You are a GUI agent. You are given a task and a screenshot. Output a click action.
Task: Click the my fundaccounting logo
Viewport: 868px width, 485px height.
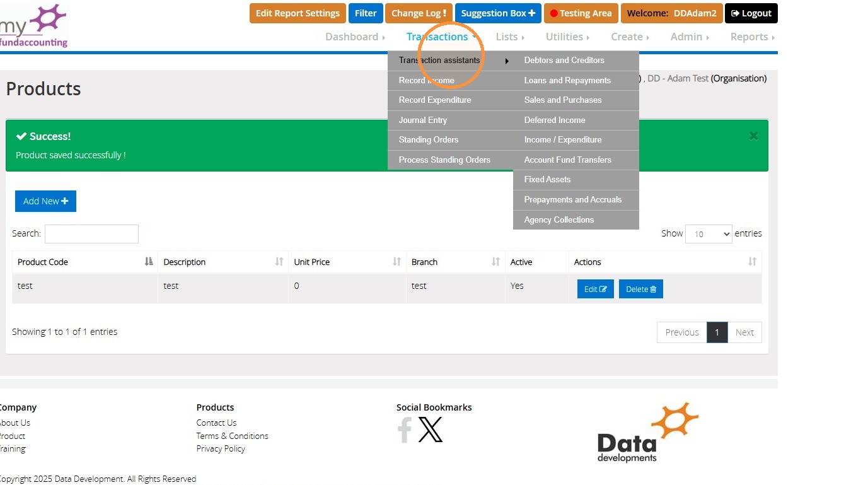[34, 26]
